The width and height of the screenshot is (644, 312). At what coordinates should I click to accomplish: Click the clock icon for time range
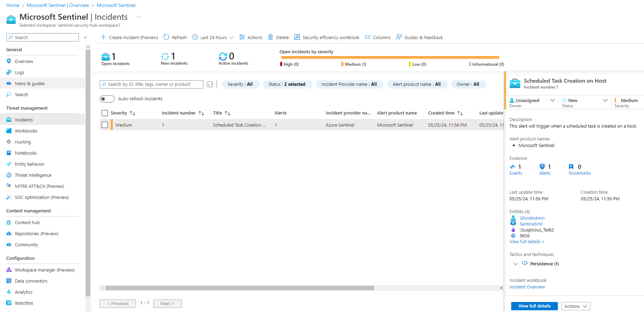[x=195, y=37]
